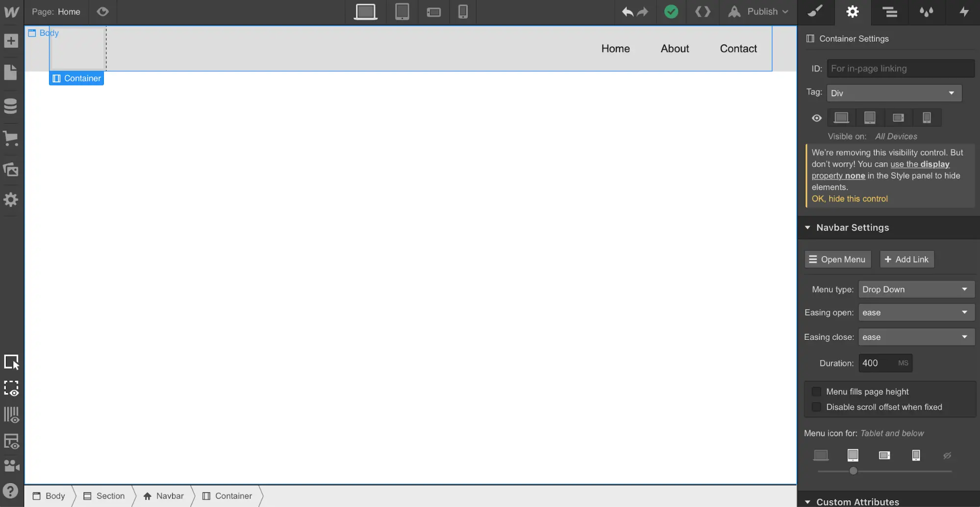Toggle preview mode eye icon
The height and width of the screenshot is (507, 980).
pos(102,11)
